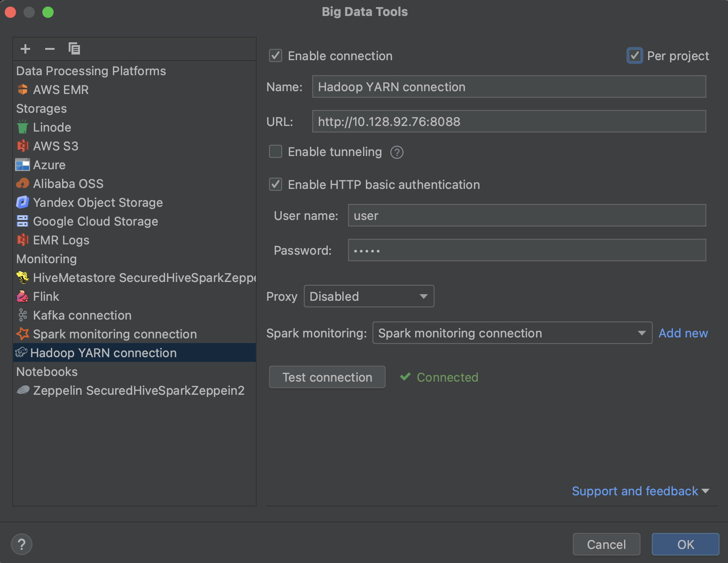This screenshot has width=728, height=563.
Task: Click the AWS S3 icon
Action: click(x=22, y=146)
